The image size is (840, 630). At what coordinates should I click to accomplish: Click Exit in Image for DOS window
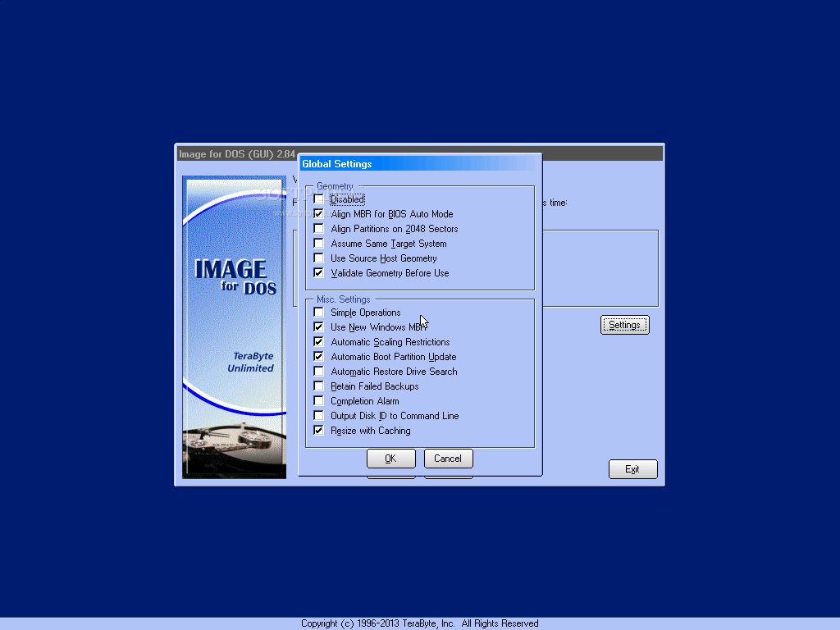click(x=632, y=469)
